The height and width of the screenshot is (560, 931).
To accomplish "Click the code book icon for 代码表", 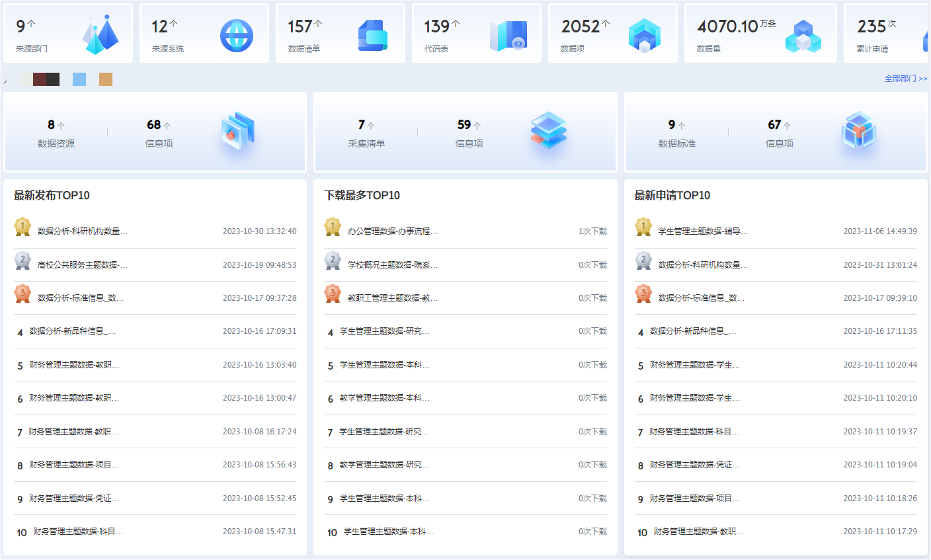I will (508, 36).
